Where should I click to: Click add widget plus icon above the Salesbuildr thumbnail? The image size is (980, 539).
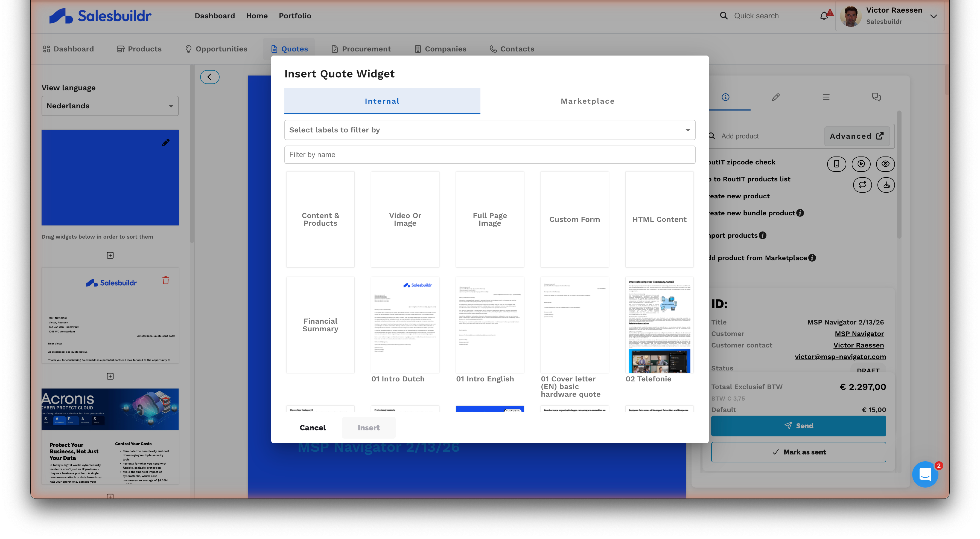pyautogui.click(x=110, y=255)
